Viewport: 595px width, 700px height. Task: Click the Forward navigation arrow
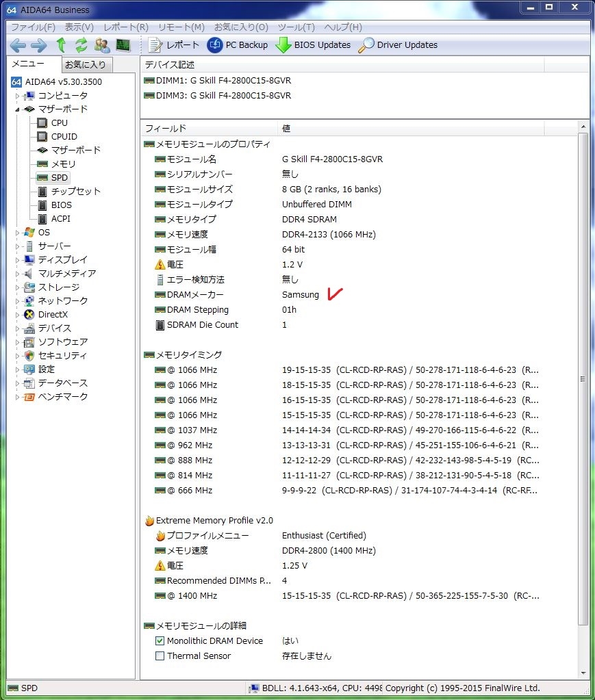tap(39, 45)
